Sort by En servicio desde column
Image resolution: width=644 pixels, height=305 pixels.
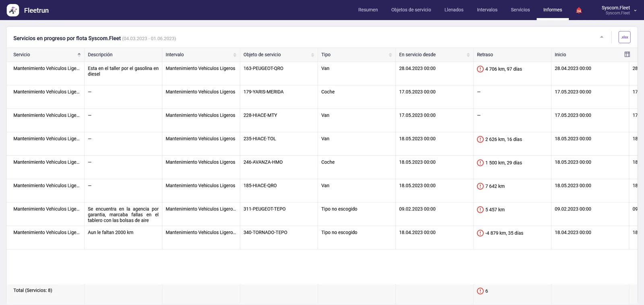[x=468, y=55]
